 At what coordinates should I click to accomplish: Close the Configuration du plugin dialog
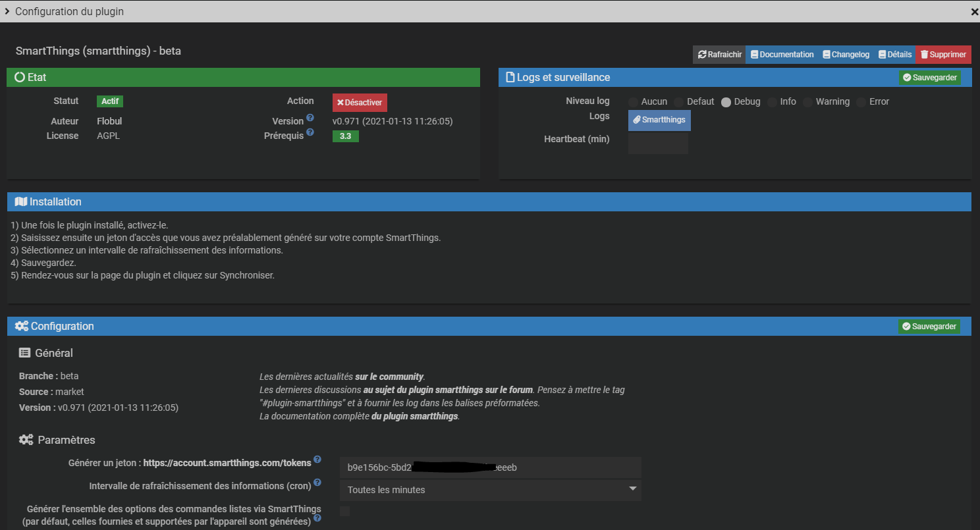(x=974, y=12)
